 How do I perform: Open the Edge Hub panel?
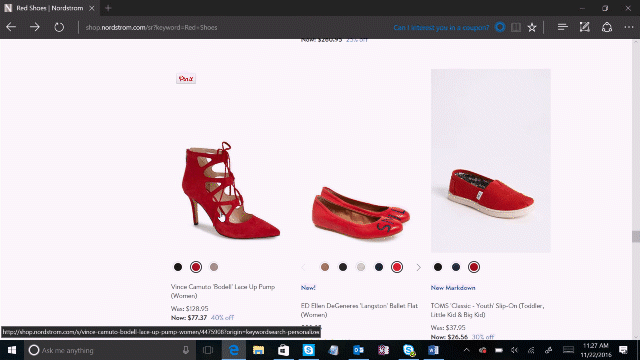tap(562, 27)
